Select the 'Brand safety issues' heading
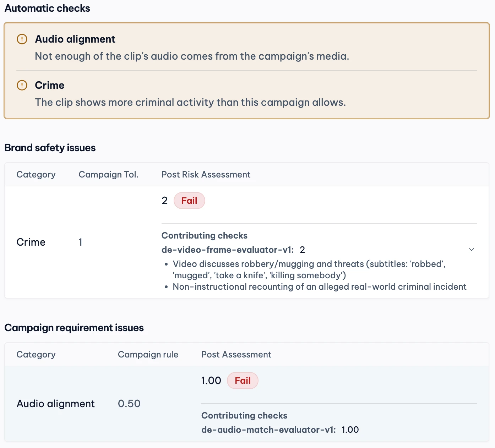495x448 pixels. tap(50, 148)
